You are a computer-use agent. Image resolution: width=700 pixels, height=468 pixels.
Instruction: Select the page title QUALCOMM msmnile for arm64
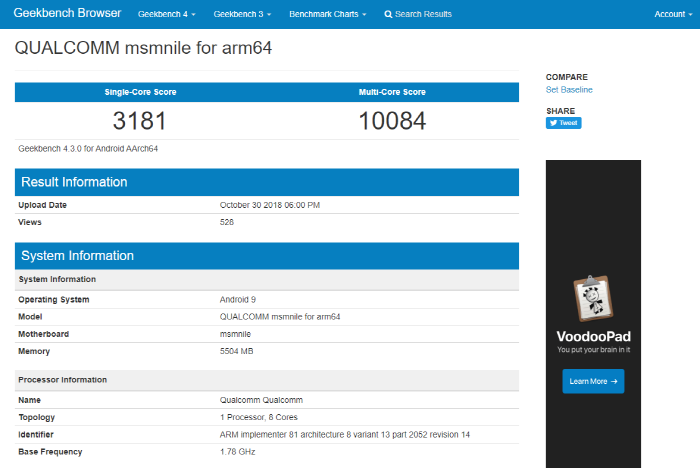click(143, 48)
